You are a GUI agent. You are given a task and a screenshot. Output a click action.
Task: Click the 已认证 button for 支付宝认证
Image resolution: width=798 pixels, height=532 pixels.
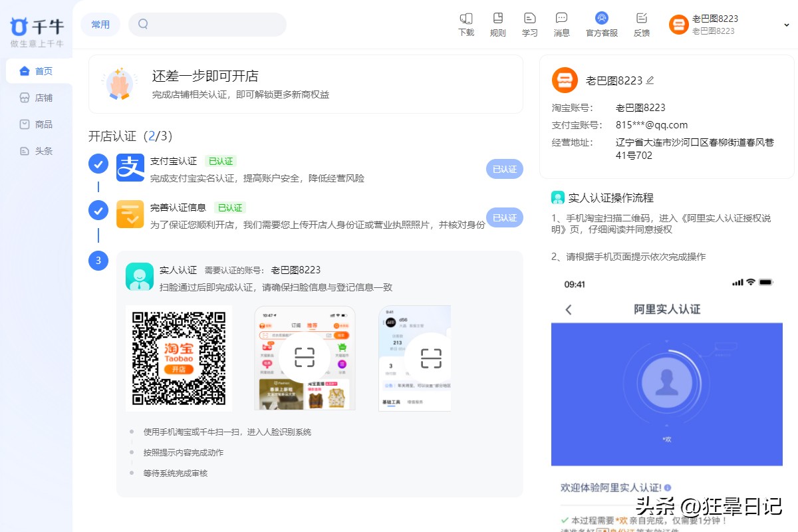point(504,169)
